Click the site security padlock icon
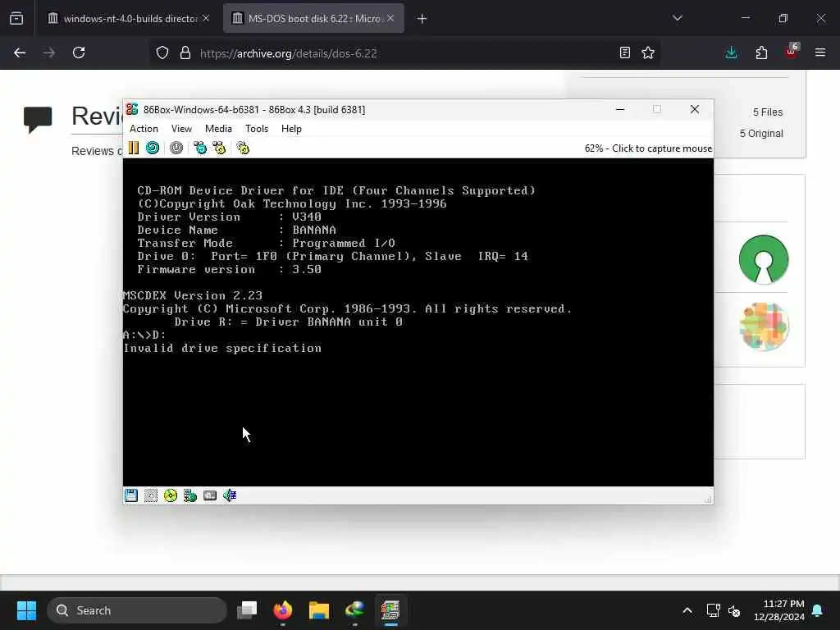The image size is (840, 630). (x=185, y=53)
